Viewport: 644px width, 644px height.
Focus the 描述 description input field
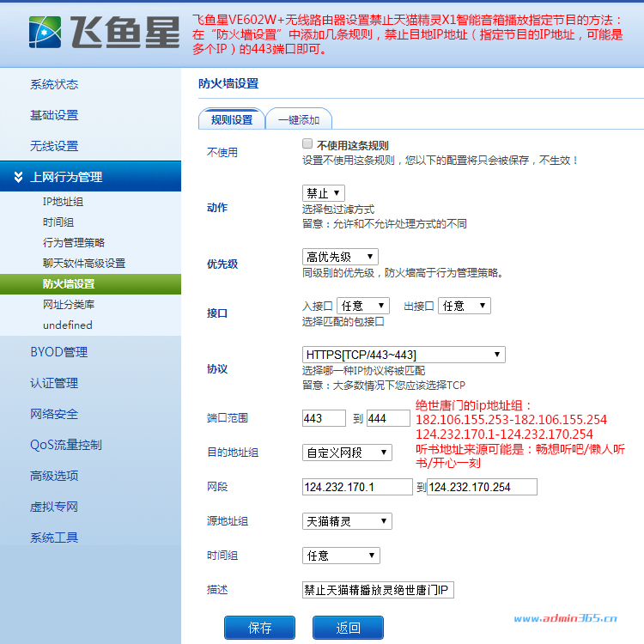[378, 590]
